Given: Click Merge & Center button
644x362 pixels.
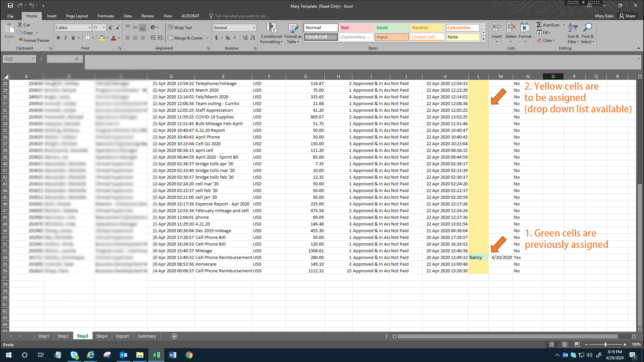Looking at the screenshot, I should [x=188, y=38].
